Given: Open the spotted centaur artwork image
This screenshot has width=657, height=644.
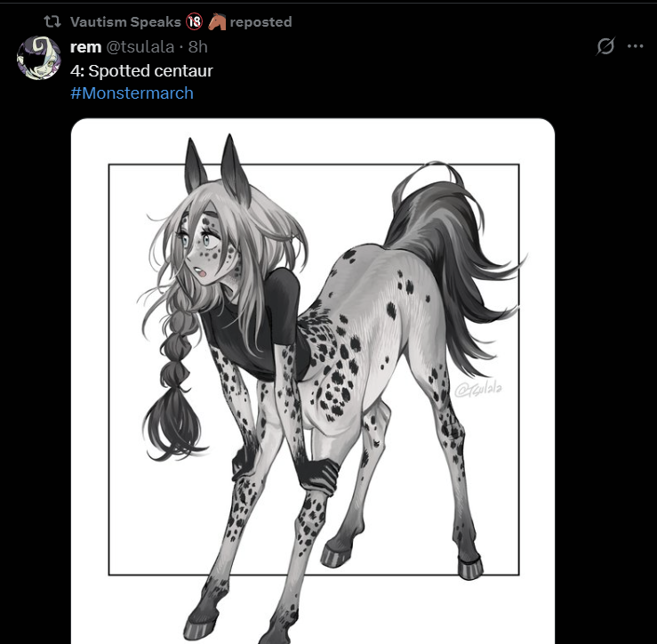Looking at the screenshot, I should [313, 381].
